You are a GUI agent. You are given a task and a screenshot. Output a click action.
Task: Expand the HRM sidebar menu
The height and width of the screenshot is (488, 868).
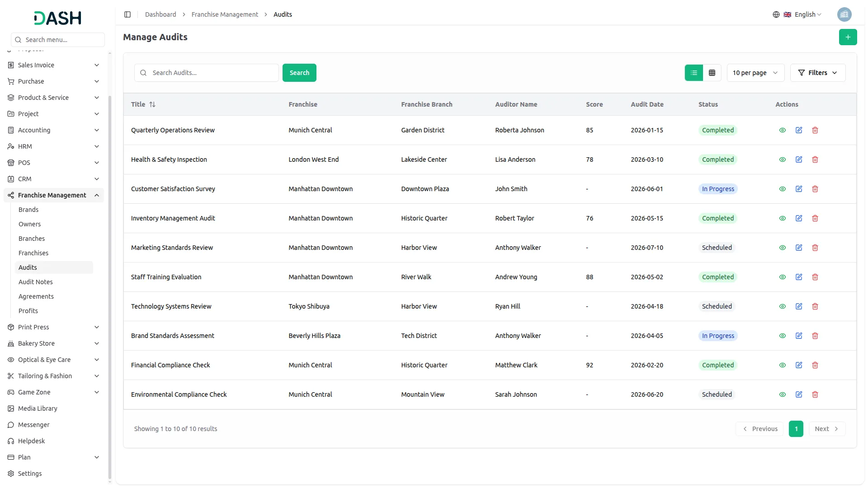(x=54, y=146)
